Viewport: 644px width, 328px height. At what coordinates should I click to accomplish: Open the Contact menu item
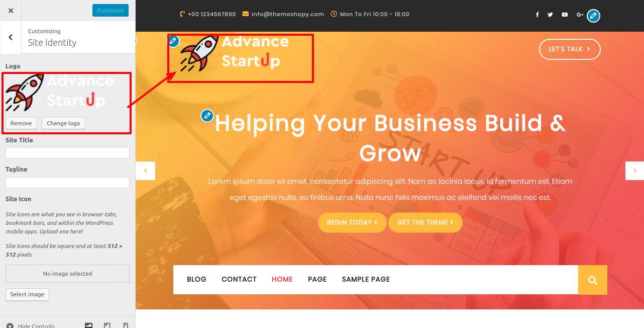tap(239, 279)
